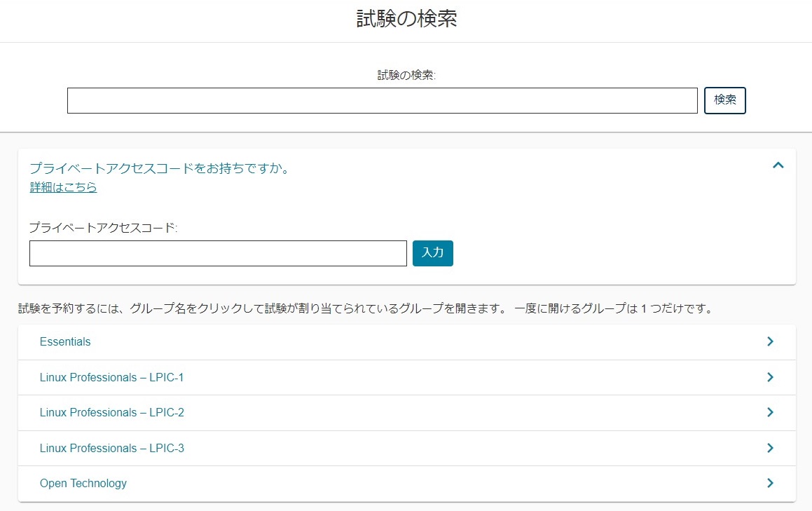Click inside the exam search text field
The height and width of the screenshot is (511, 812).
coord(382,100)
